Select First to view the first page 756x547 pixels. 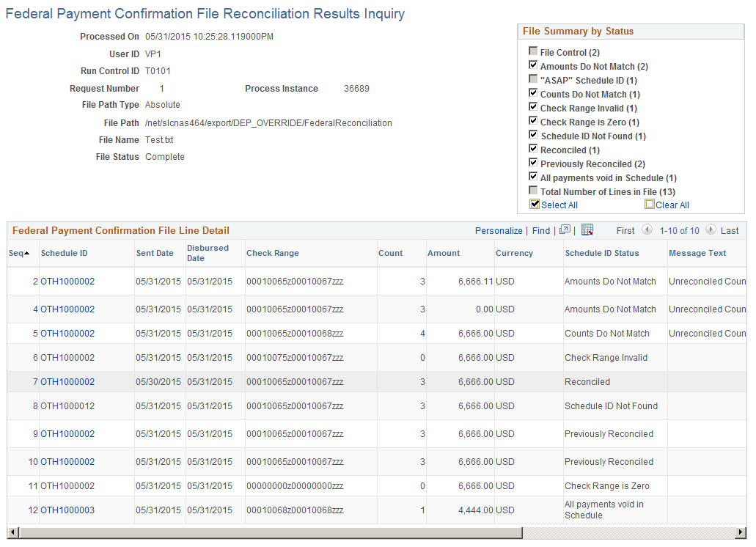coord(625,230)
